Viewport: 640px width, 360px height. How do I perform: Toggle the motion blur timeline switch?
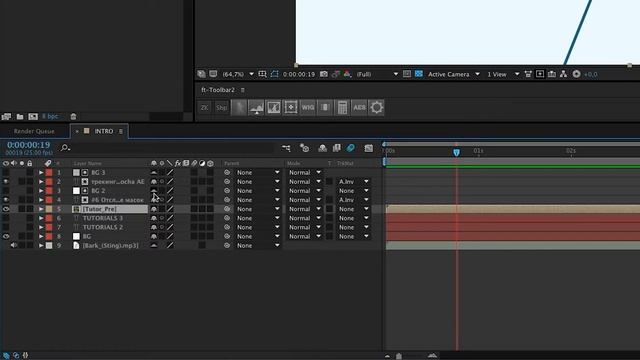(x=351, y=148)
